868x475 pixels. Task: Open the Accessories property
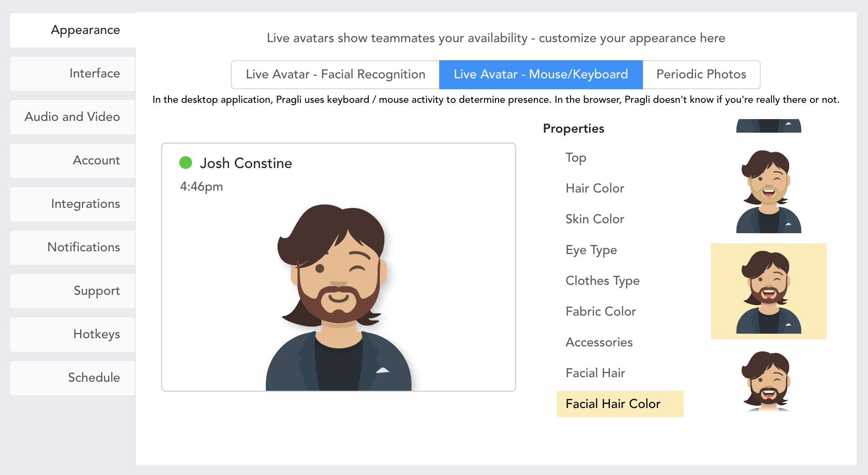tap(599, 342)
